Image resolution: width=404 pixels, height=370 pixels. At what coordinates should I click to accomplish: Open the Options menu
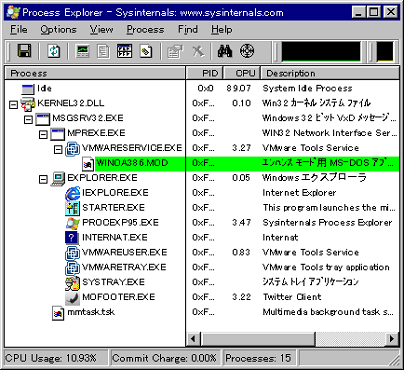coord(58,30)
